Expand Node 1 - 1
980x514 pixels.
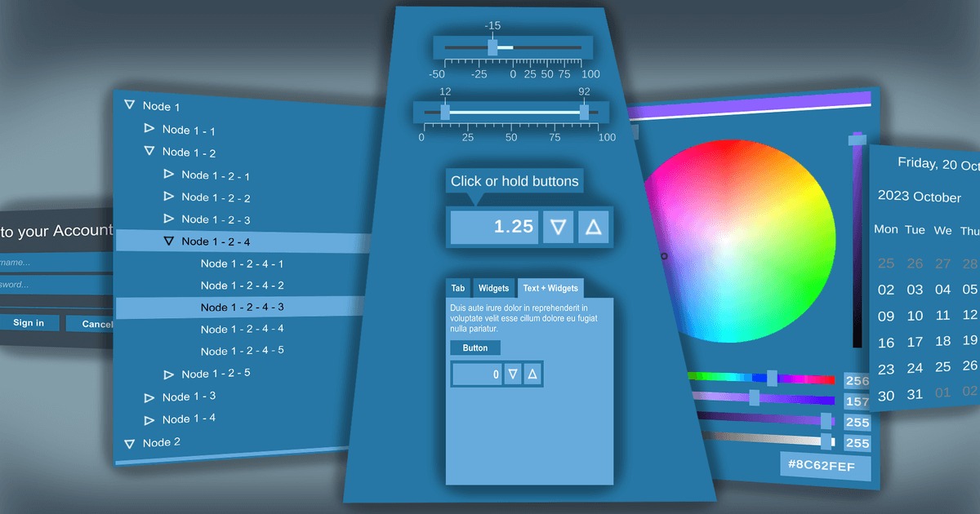click(149, 128)
